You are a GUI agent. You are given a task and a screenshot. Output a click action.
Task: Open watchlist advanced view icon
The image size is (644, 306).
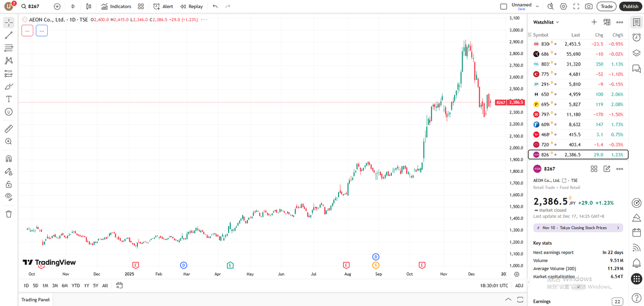tap(607, 22)
